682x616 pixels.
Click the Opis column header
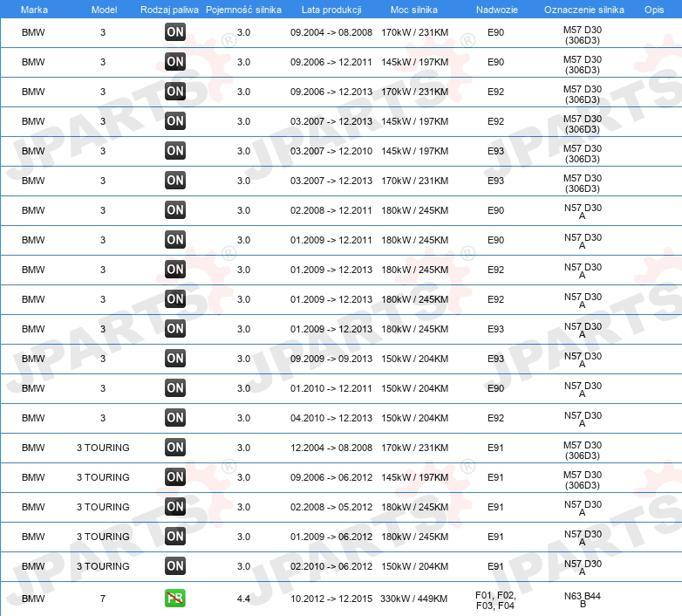(x=654, y=10)
